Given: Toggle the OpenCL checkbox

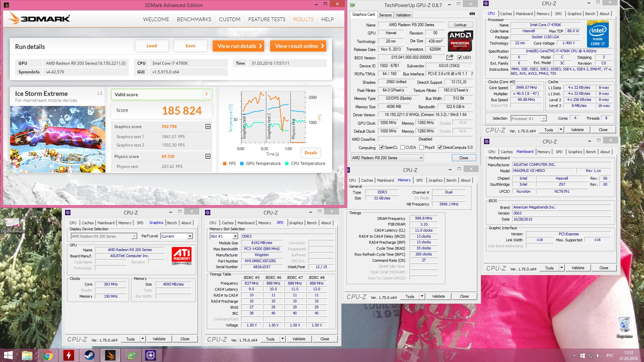Looking at the screenshot, I should click(x=381, y=147).
